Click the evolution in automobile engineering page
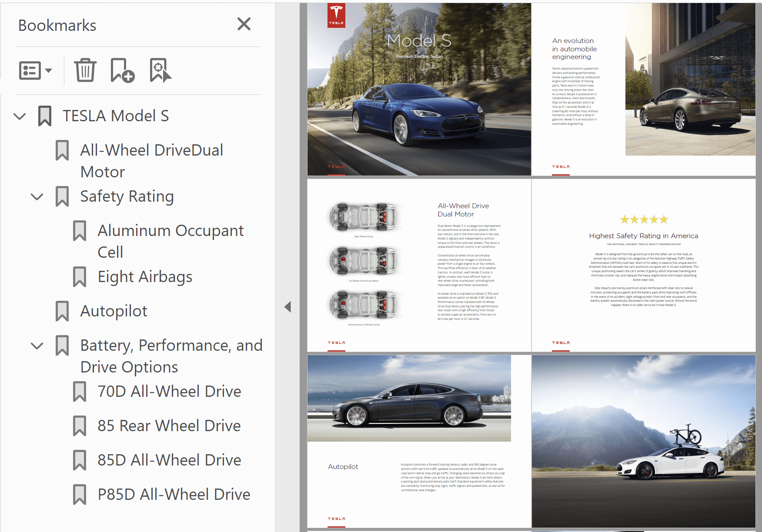Screen dimensions: 762x532 point(644,90)
